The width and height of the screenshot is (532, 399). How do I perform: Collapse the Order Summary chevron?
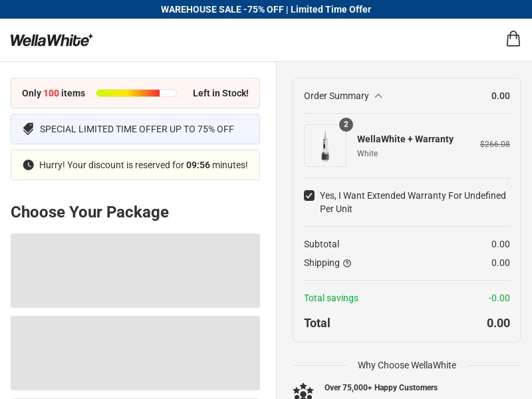click(x=378, y=96)
